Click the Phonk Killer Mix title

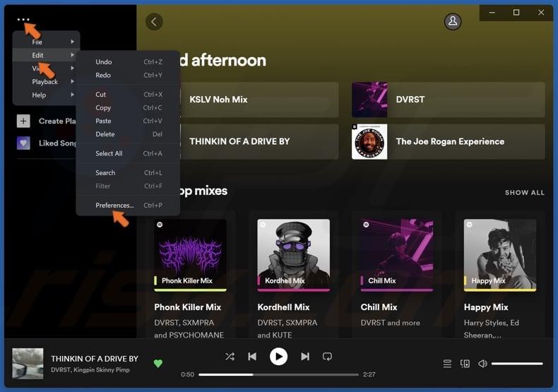click(x=188, y=307)
